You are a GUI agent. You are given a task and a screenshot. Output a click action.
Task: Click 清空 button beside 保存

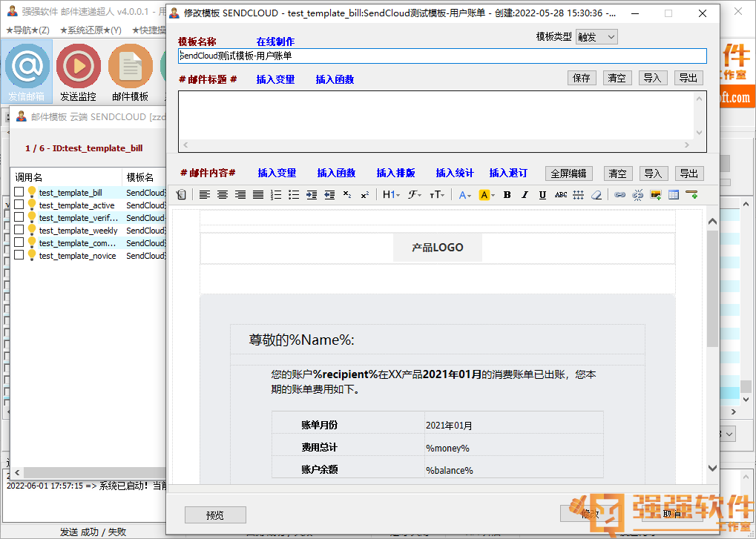click(x=617, y=78)
